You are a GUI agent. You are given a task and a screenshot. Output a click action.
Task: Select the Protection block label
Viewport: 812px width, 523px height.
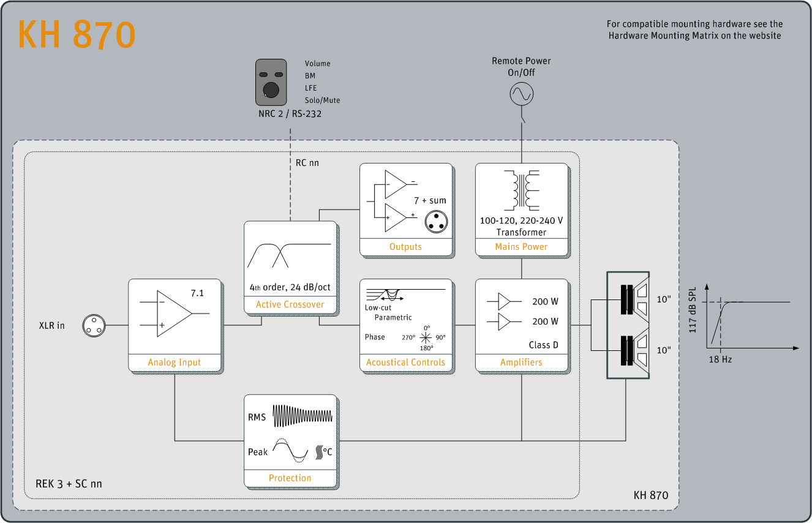tap(290, 478)
